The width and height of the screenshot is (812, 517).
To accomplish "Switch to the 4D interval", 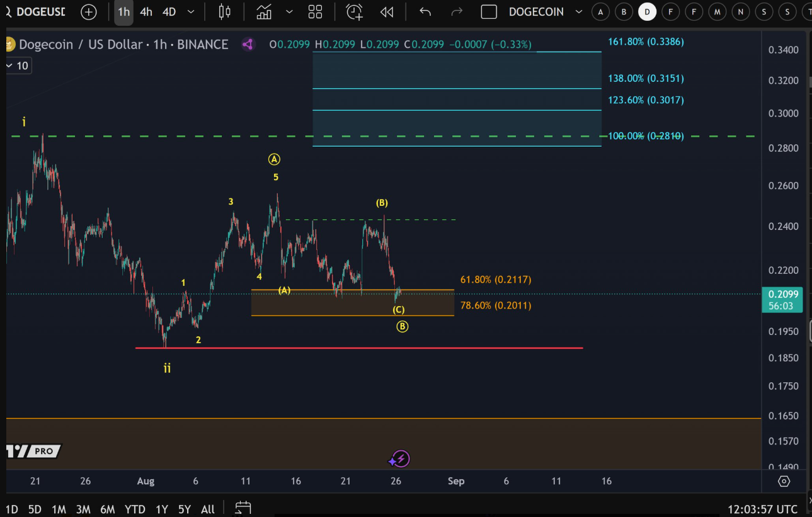I will 169,12.
